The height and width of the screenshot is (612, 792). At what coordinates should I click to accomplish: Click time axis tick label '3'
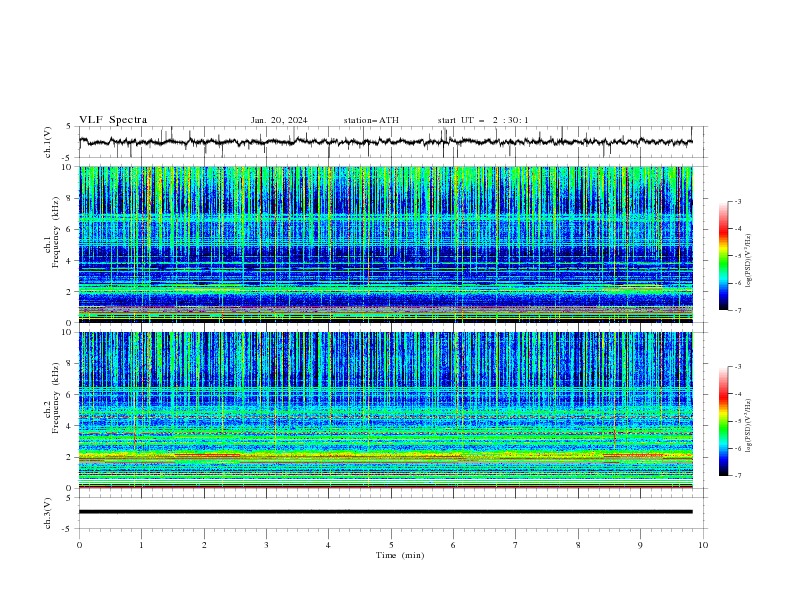click(x=266, y=545)
